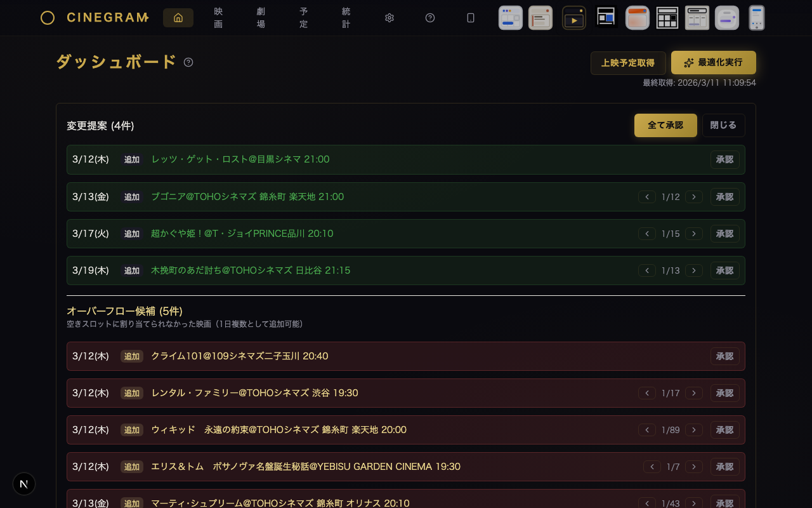812x508 pixels.
Task: Open settings via the gear icon
Action: tap(390, 18)
